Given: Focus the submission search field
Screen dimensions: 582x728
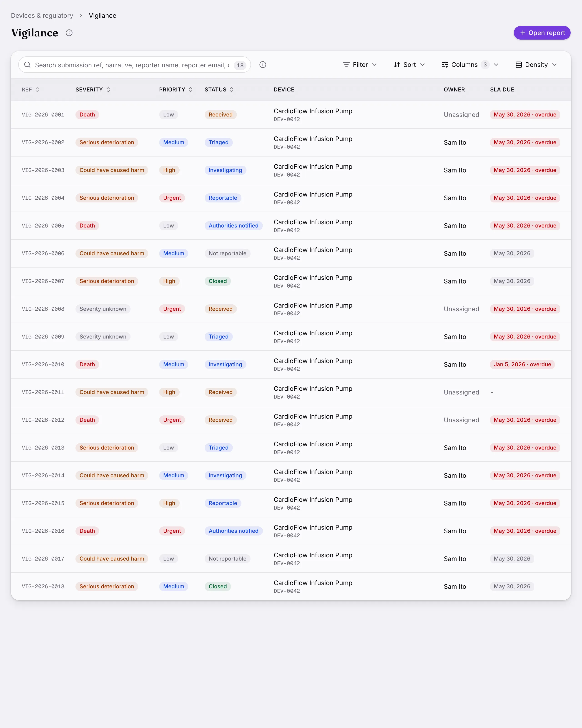Looking at the screenshot, I should point(134,65).
